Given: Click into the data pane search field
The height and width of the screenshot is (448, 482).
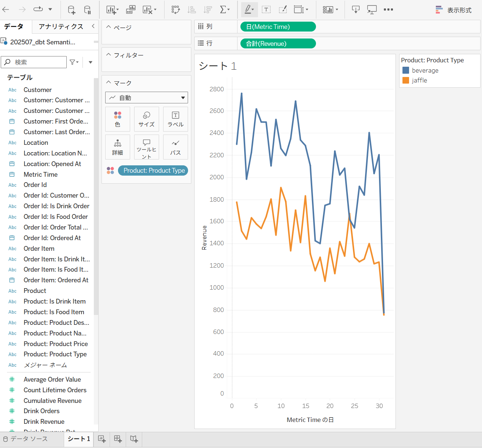Looking at the screenshot, I should 34,62.
